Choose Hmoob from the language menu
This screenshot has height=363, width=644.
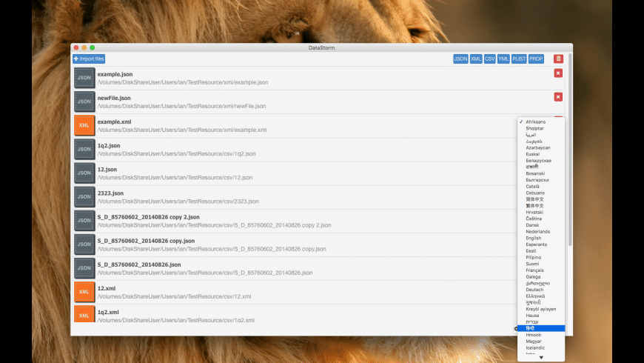541,335
